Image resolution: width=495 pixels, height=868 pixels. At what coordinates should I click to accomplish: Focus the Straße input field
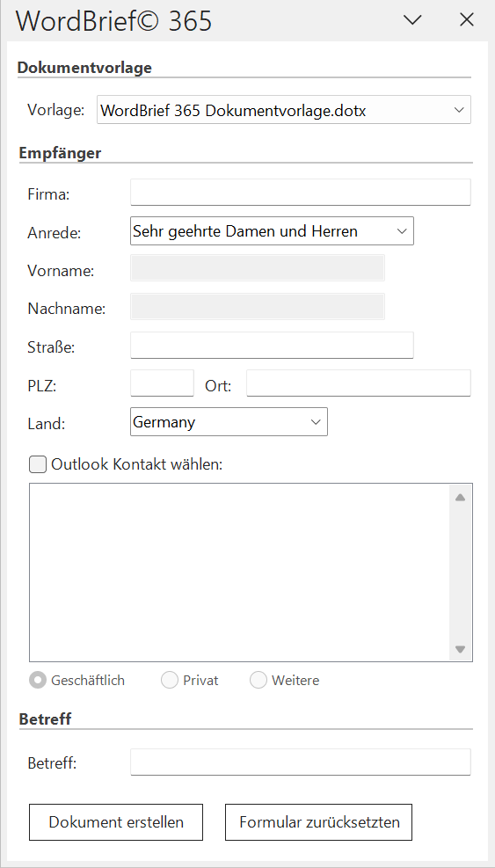272,346
